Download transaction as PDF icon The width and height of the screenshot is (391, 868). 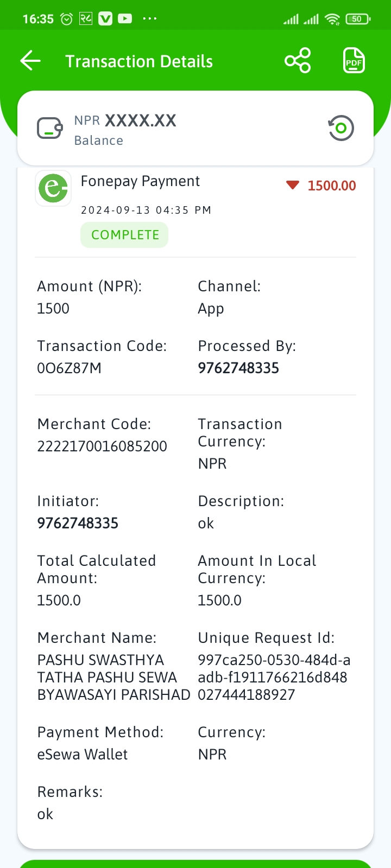tap(354, 61)
